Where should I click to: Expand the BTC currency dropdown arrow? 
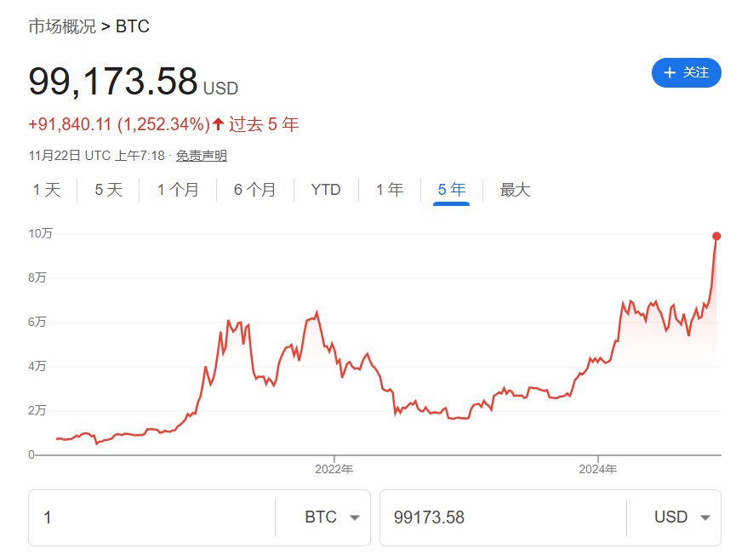355,517
